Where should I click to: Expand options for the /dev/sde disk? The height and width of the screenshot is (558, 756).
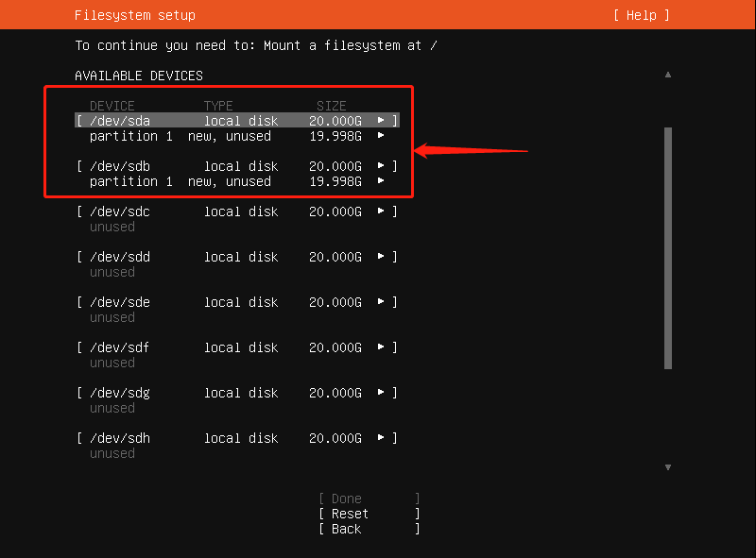click(x=383, y=301)
